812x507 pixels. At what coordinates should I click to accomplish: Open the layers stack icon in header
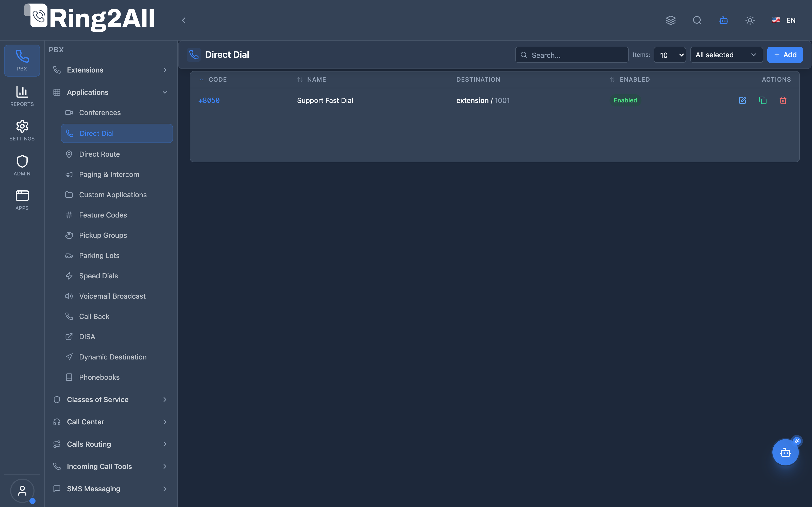point(671,20)
